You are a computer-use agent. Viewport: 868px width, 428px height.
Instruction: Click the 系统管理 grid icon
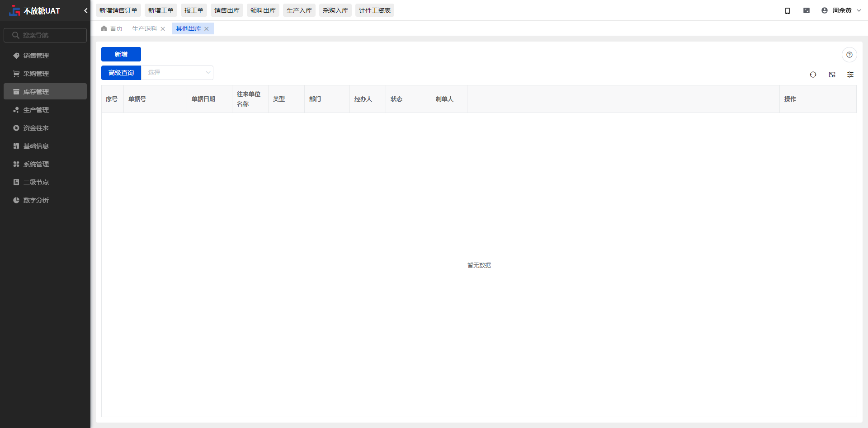pyautogui.click(x=16, y=164)
